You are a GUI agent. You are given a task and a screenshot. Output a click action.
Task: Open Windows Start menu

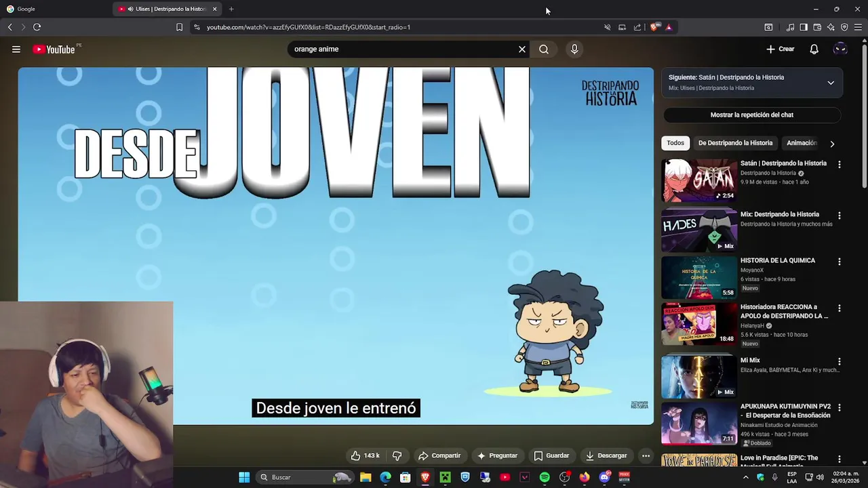tap(244, 477)
